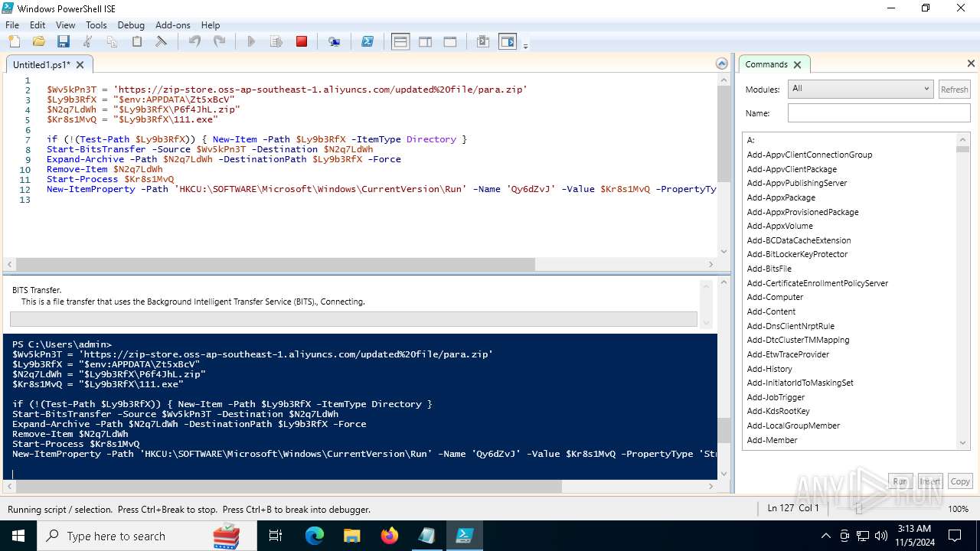980x551 pixels.
Task: Run the script with the green play icon
Action: pyautogui.click(x=251, y=41)
